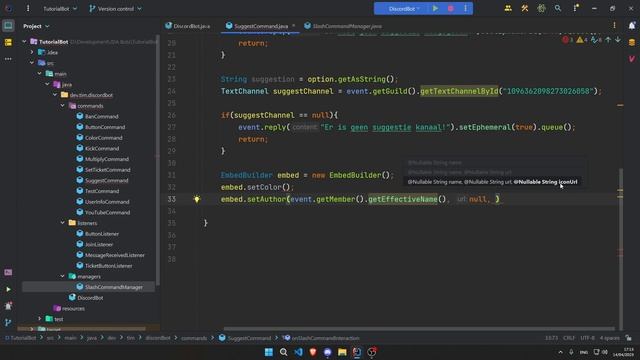The height and width of the screenshot is (360, 640).
Task: Open Brave browser from taskbar
Action: pos(313,352)
